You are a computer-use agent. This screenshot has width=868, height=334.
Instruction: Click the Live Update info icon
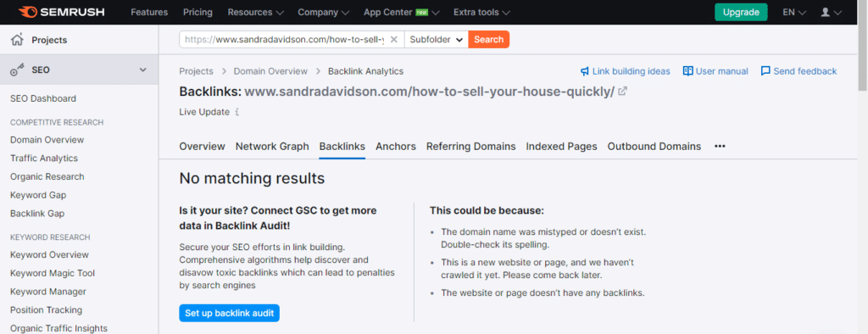237,112
